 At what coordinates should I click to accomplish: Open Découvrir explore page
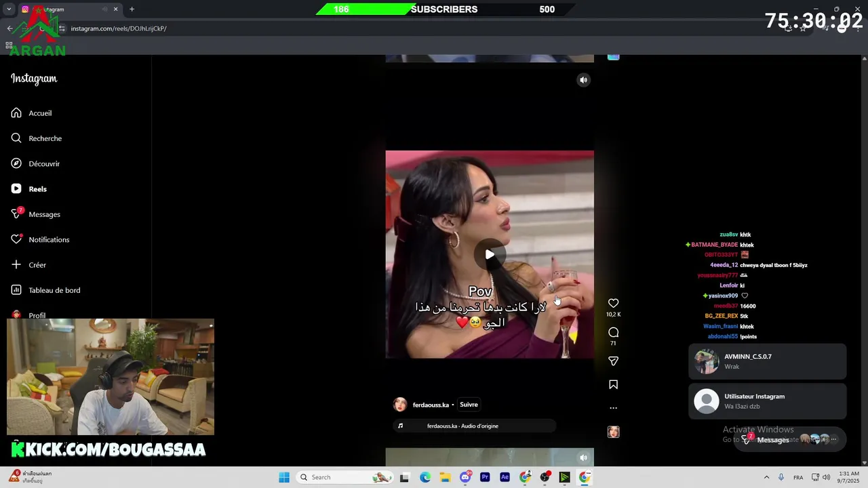tap(35, 163)
